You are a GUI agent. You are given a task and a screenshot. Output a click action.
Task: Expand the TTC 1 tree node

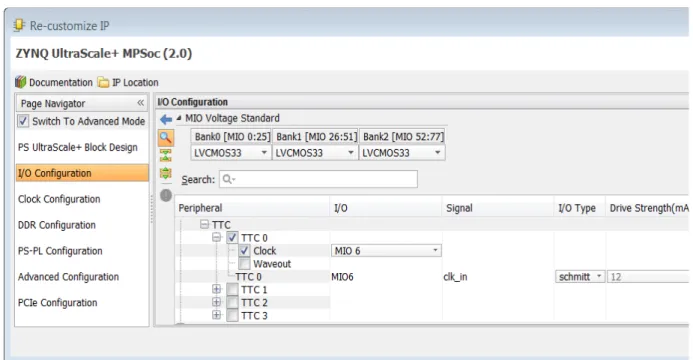click(216, 289)
